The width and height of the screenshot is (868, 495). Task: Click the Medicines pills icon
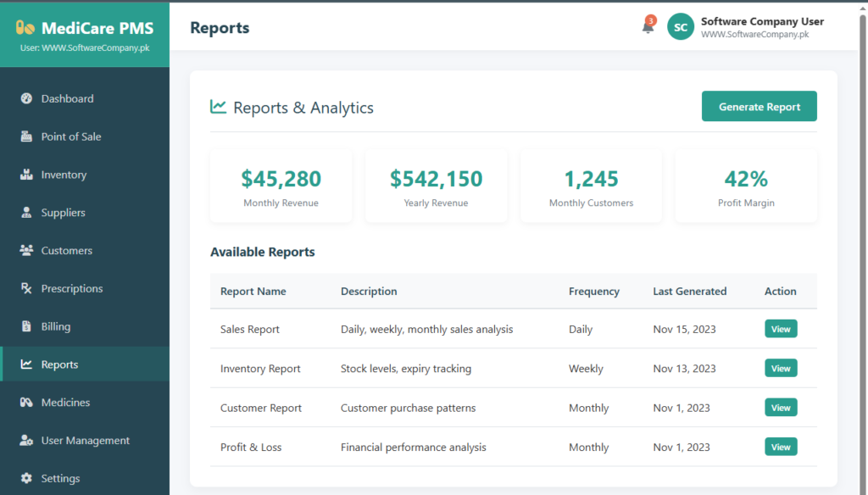click(x=26, y=403)
